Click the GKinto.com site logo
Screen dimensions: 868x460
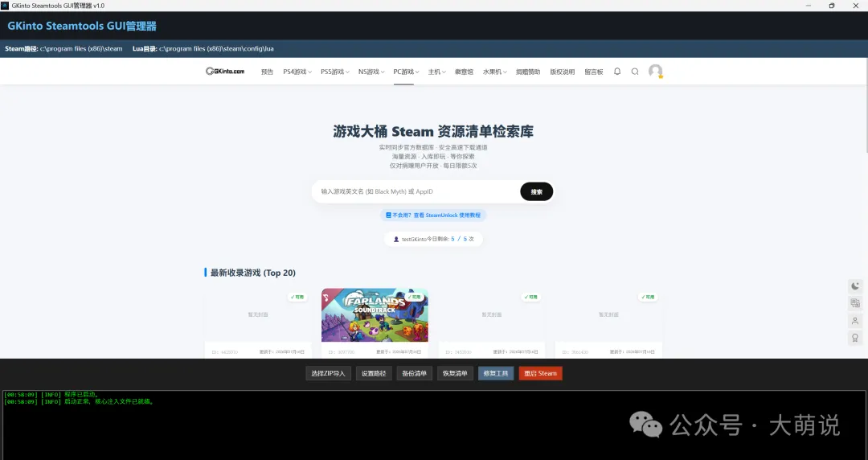[225, 72]
